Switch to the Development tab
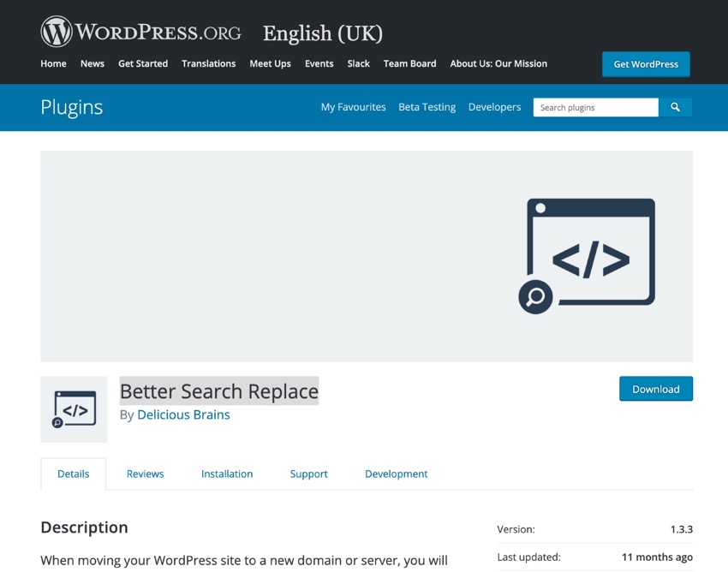 [396, 474]
